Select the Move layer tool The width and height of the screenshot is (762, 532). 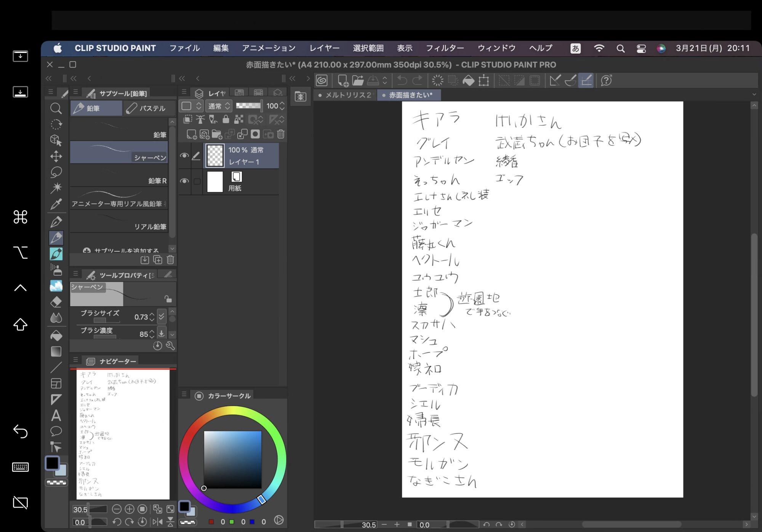click(x=56, y=156)
